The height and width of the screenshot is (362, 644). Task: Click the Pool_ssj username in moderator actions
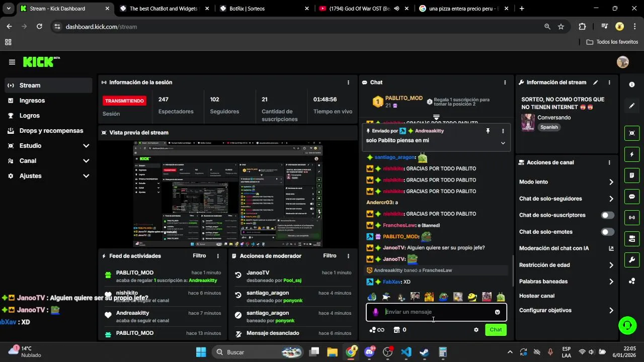(292, 281)
